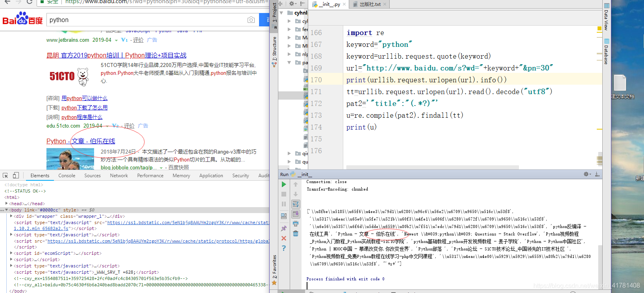Expand the nlp folder in the project tree
This screenshot has width=644, height=293.
pyautogui.click(x=289, y=54)
